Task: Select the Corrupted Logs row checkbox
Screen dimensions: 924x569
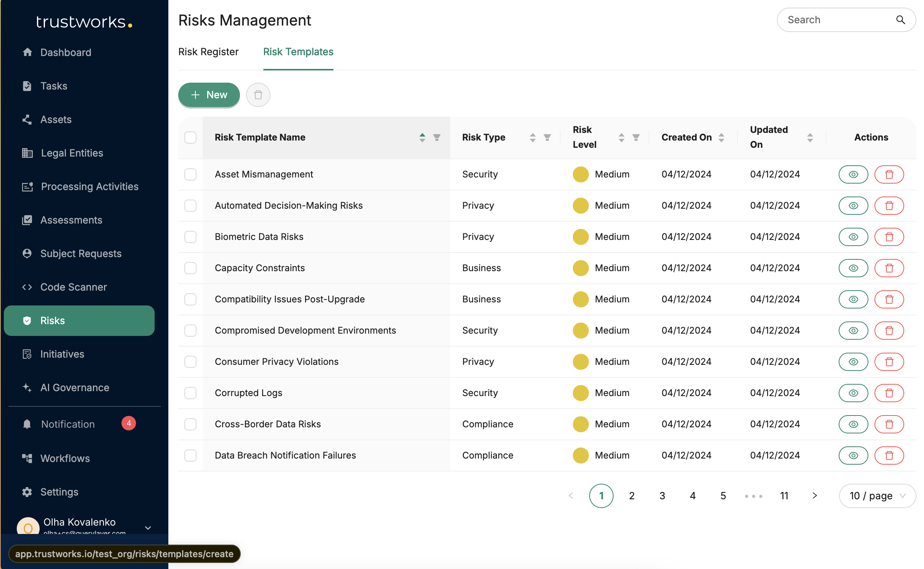Action: (190, 393)
